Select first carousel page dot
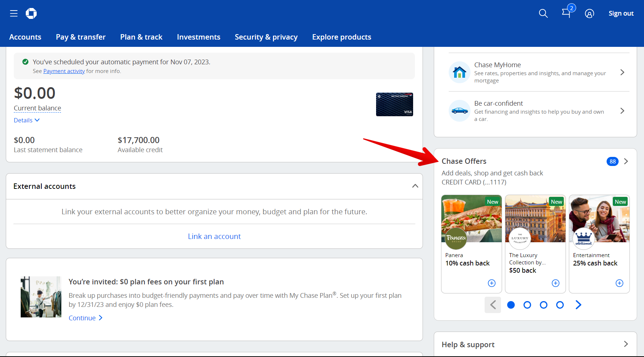Image resolution: width=644 pixels, height=357 pixels. (511, 305)
